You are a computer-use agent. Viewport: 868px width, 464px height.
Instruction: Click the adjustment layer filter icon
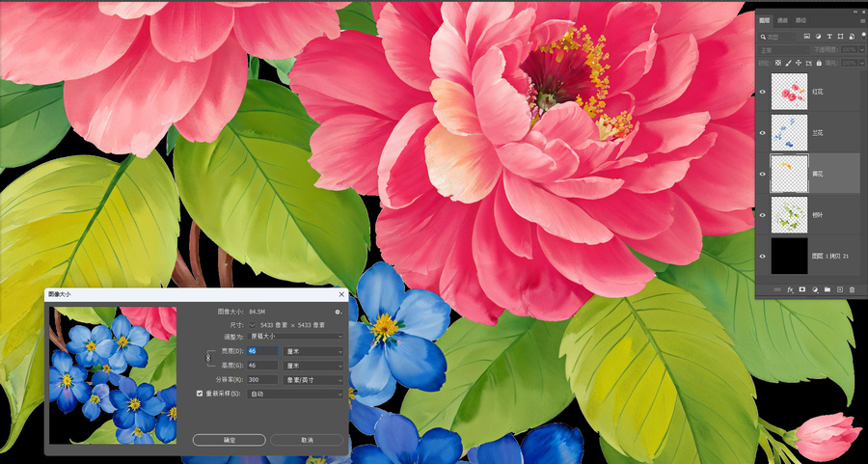pyautogui.click(x=818, y=36)
